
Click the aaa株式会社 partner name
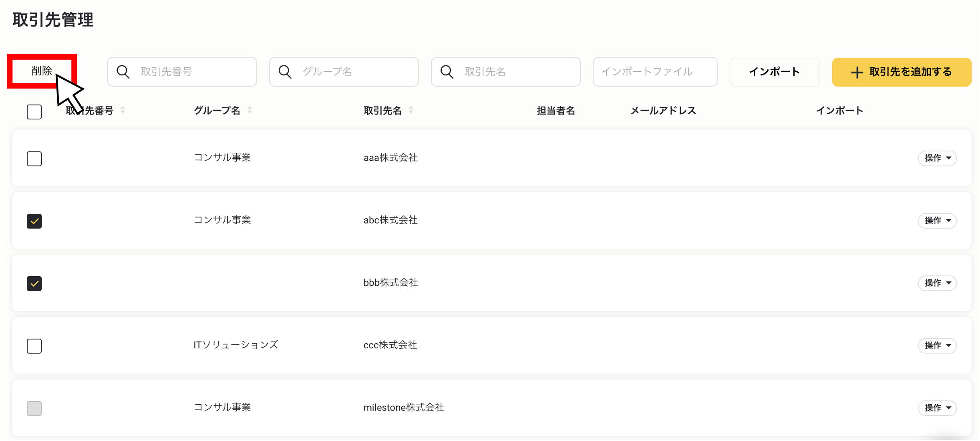pos(390,158)
